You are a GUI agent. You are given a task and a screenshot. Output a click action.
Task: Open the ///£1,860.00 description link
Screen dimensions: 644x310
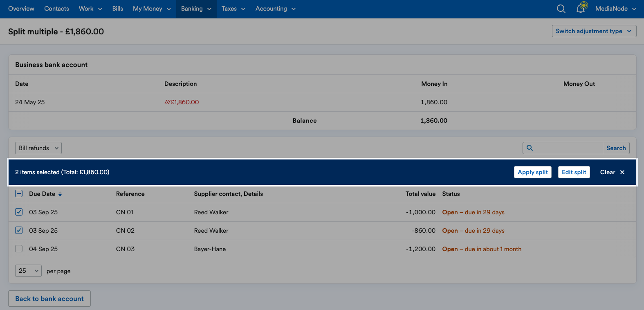click(x=182, y=102)
